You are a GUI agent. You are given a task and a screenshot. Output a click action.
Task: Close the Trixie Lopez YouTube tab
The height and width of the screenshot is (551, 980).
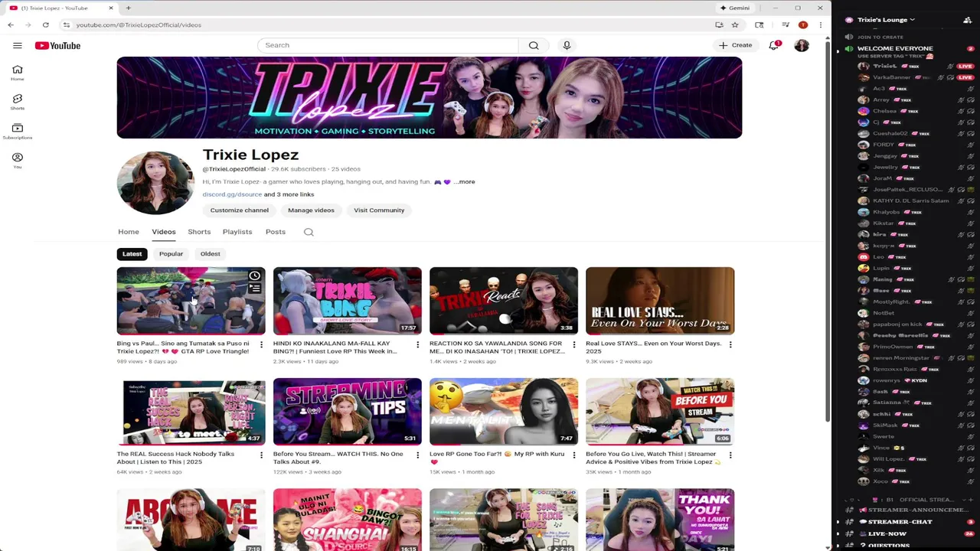pyautogui.click(x=110, y=8)
